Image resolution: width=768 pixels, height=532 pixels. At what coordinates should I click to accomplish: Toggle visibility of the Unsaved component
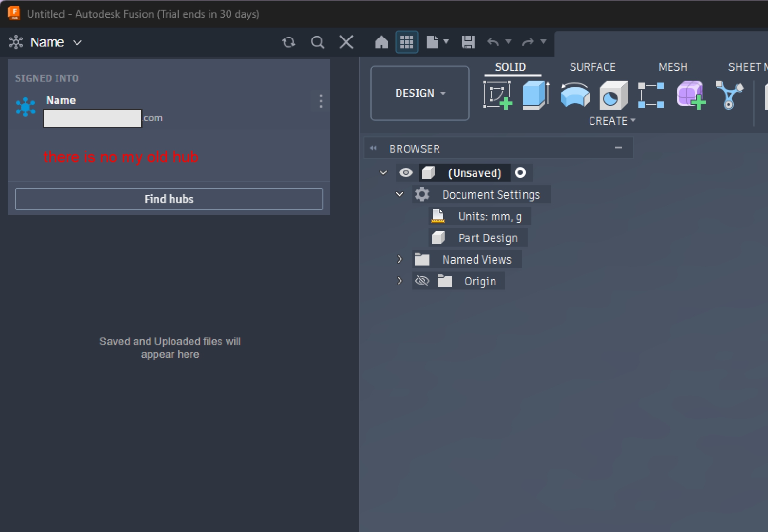pos(406,173)
